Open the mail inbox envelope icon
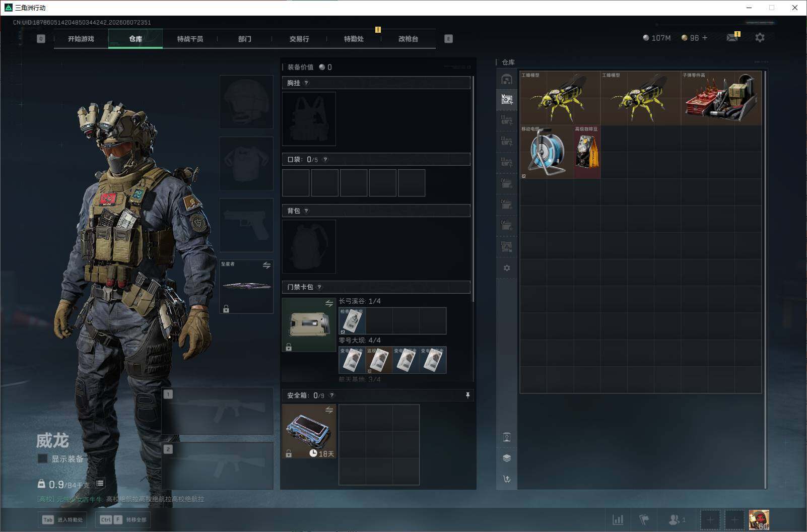 pos(732,37)
